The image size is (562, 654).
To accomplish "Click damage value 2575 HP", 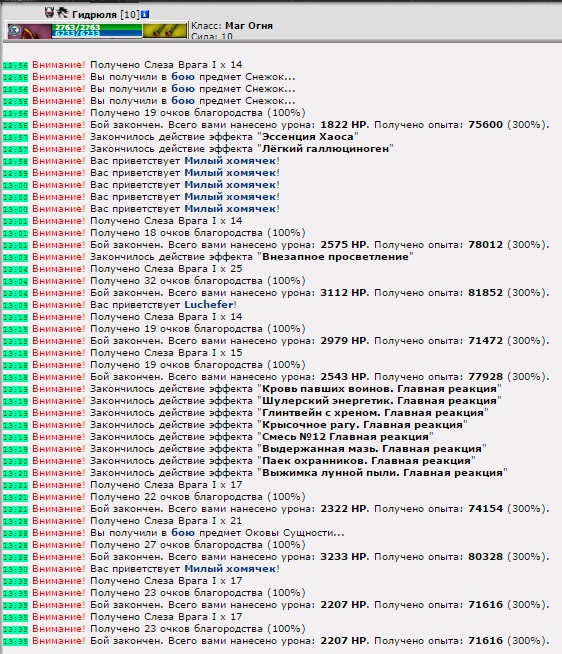I will [x=344, y=245].
